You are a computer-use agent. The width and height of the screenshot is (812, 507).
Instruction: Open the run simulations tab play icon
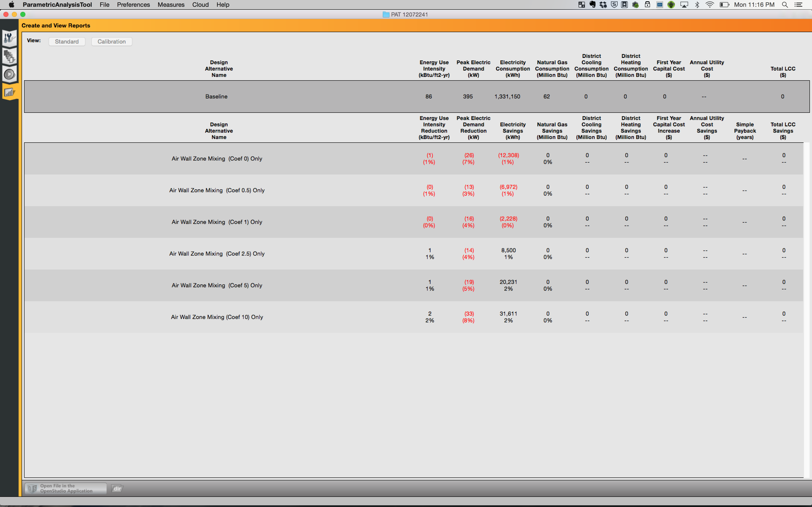click(9, 74)
